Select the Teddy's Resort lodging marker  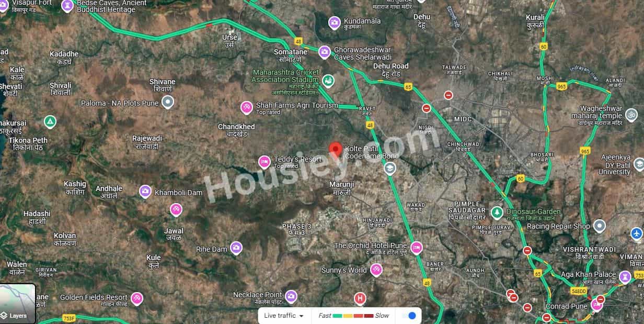tap(264, 162)
